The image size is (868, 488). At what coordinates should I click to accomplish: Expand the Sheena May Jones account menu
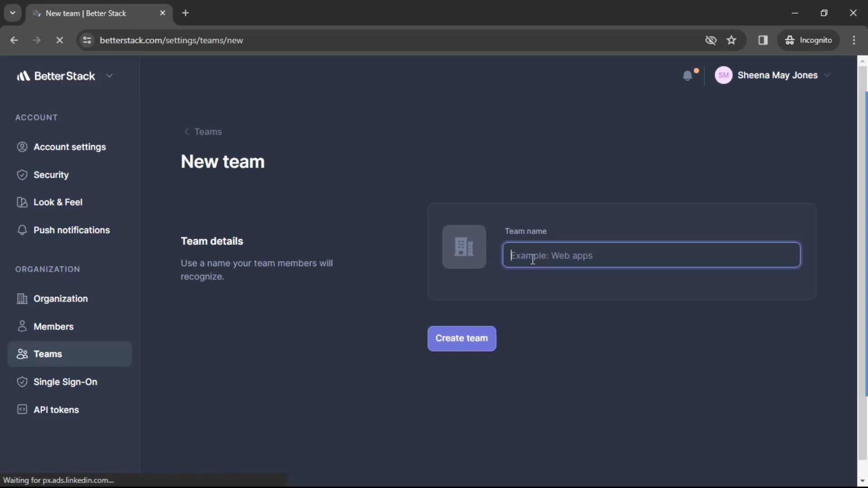point(827,75)
